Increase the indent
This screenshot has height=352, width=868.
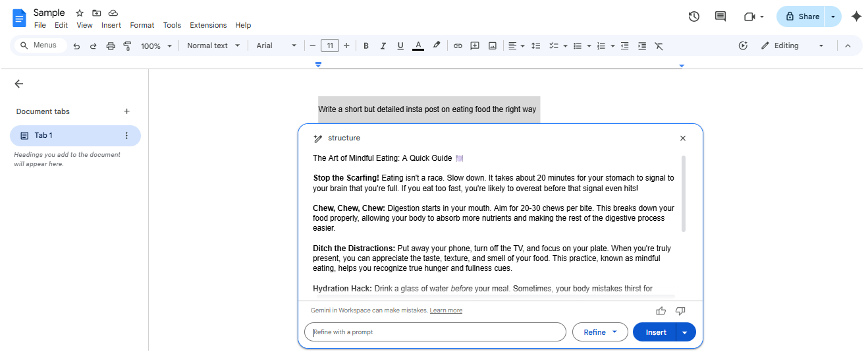(x=641, y=46)
